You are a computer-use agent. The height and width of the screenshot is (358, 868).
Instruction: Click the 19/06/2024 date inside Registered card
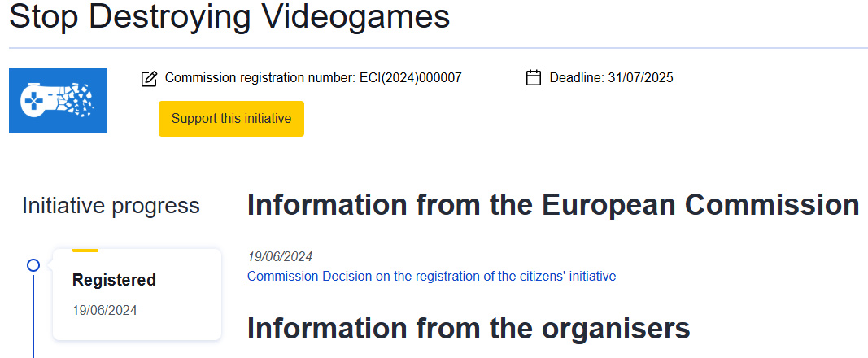(105, 310)
